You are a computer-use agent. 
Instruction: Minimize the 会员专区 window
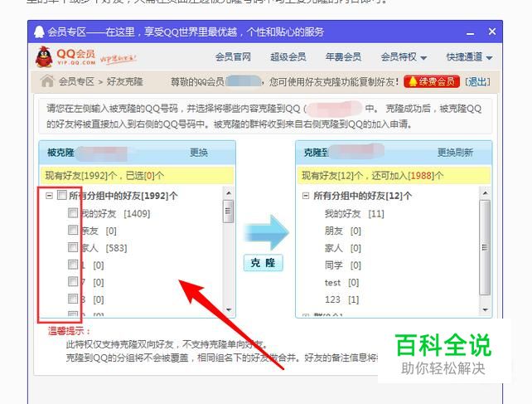point(470,33)
